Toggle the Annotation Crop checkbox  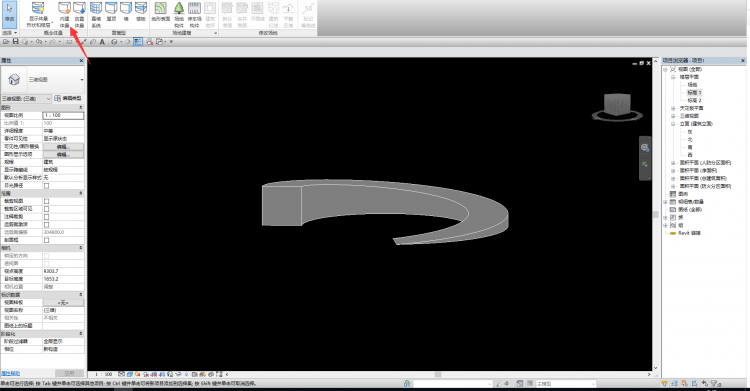(46, 217)
